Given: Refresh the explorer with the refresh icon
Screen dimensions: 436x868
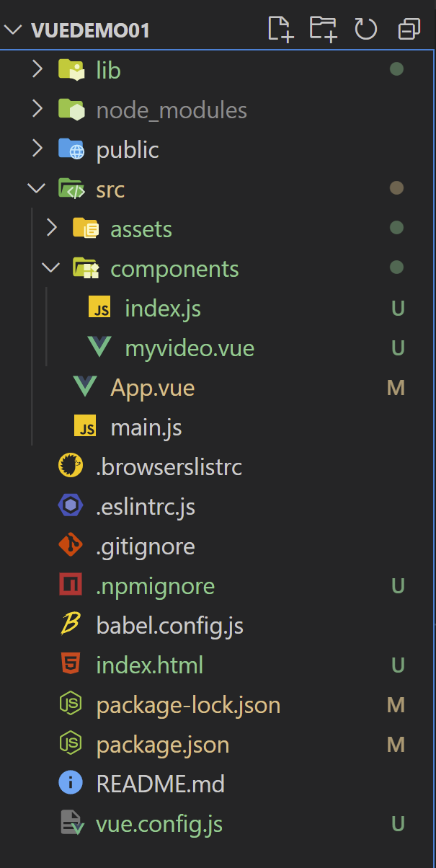Looking at the screenshot, I should [366, 30].
